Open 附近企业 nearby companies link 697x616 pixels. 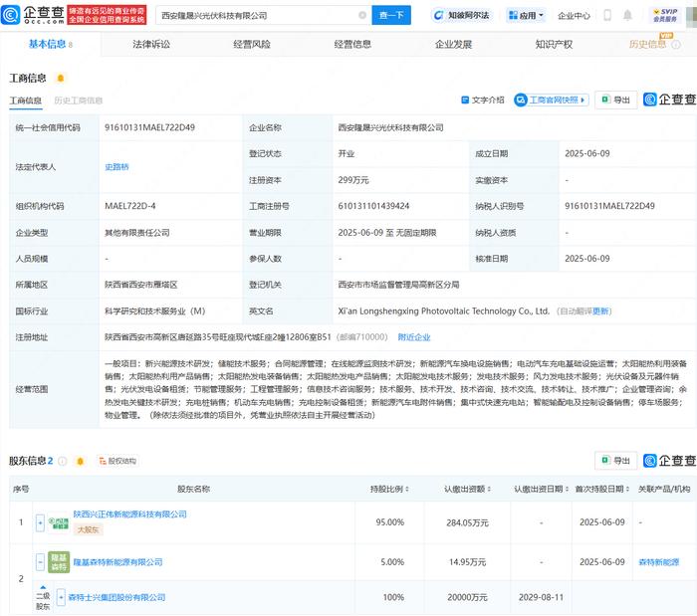(414, 337)
